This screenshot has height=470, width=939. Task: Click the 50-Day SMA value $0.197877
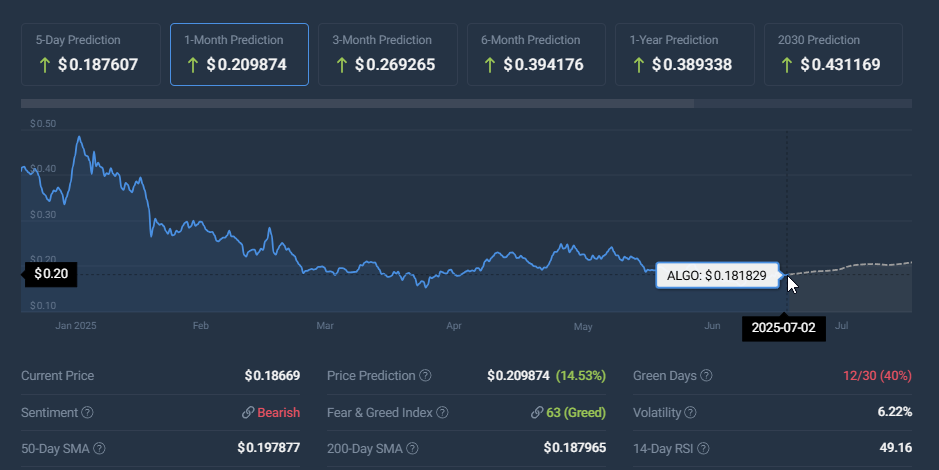tap(269, 448)
